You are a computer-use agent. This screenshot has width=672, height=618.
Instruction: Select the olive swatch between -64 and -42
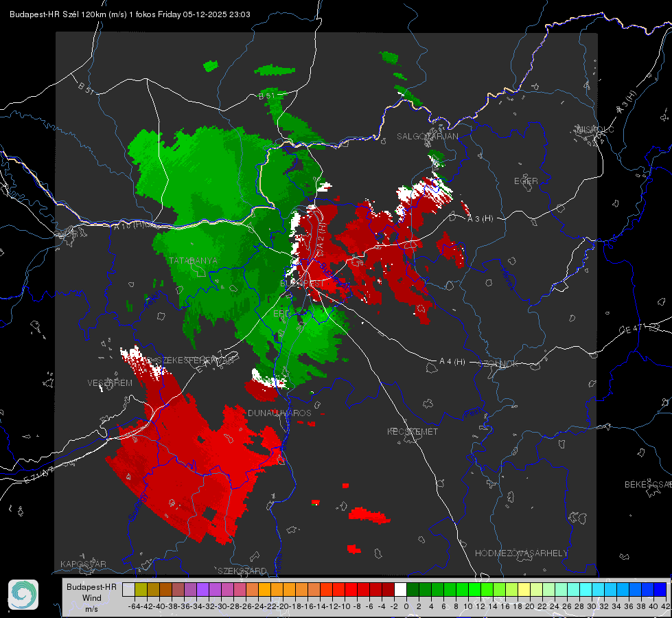point(141,589)
